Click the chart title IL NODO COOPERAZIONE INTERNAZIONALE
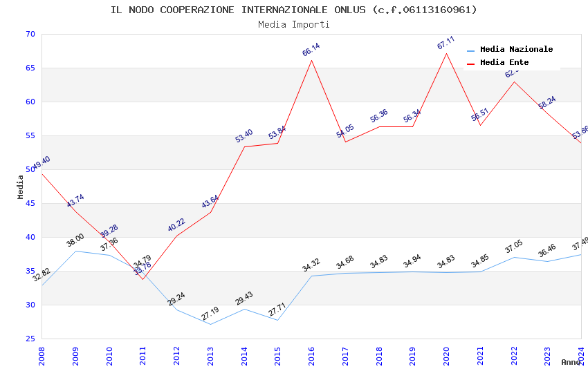Viewport: 588px width, 380px height. tap(293, 10)
